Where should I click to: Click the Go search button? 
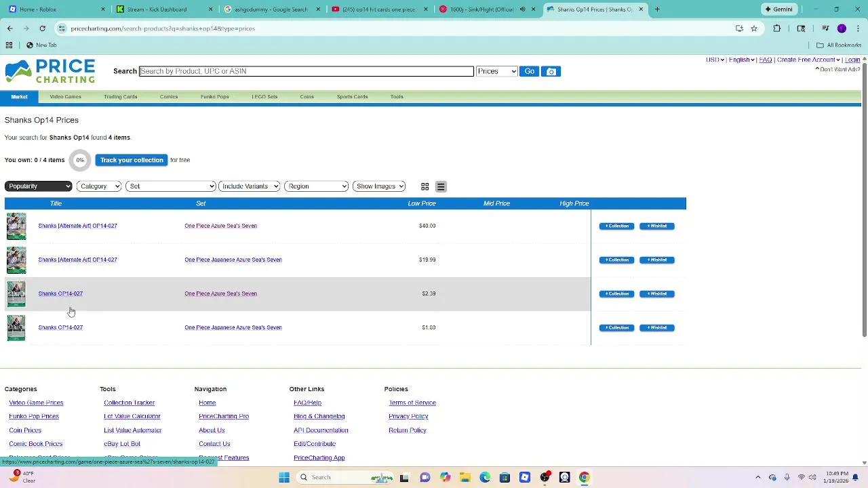pos(529,71)
